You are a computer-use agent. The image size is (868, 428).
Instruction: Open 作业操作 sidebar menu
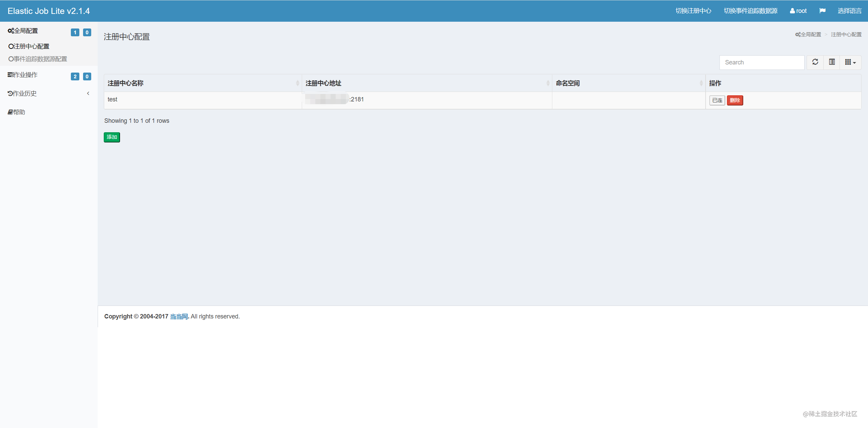click(x=23, y=75)
